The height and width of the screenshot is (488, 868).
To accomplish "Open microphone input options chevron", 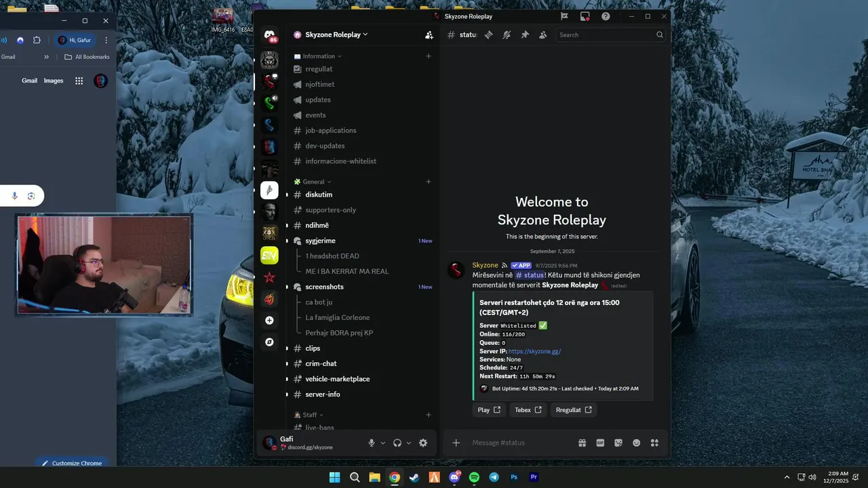I will point(383,443).
